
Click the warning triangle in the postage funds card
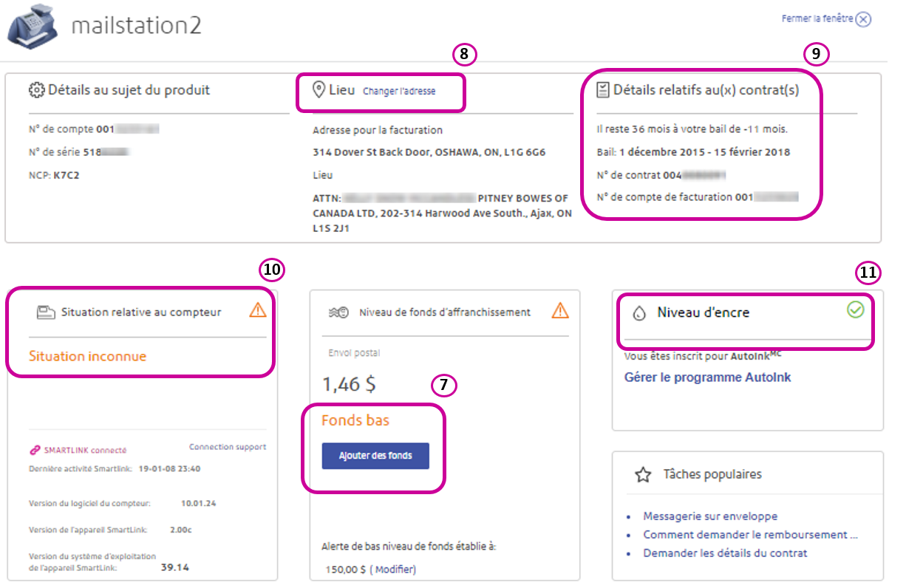560,311
